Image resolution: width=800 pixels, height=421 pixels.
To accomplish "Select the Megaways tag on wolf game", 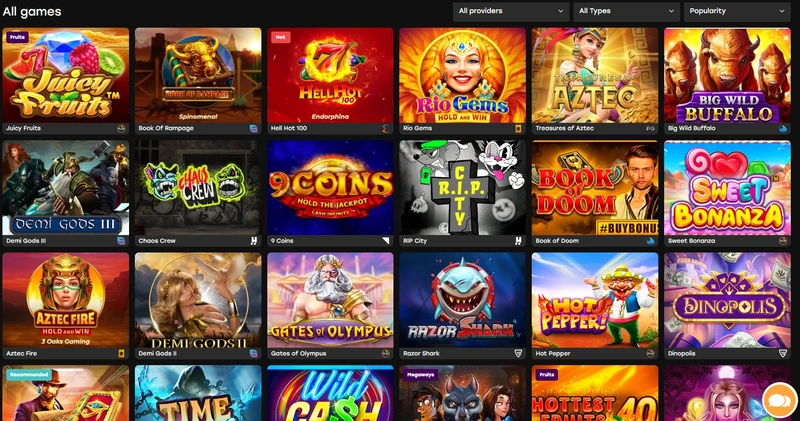I will [420, 375].
